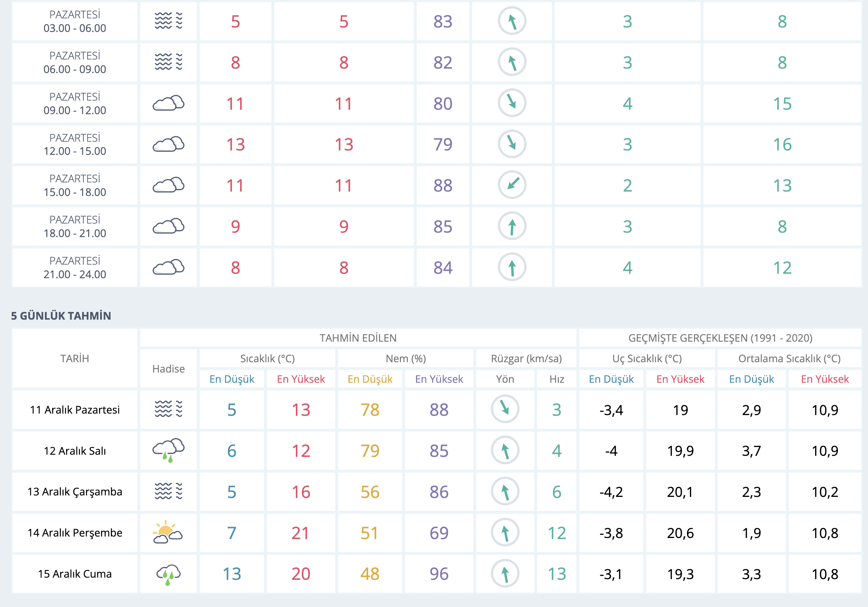Click the TAHMİN EDİLEN header
868x607 pixels.
tap(358, 338)
